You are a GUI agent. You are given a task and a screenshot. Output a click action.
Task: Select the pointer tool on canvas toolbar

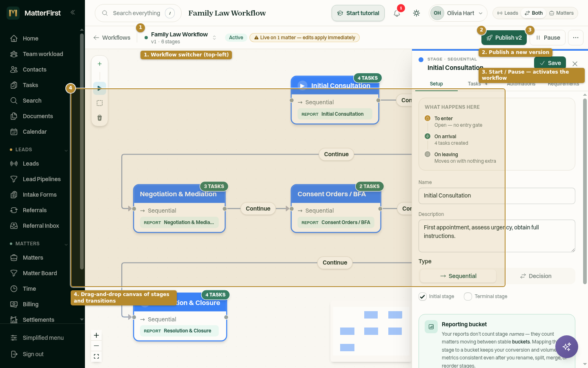(x=100, y=88)
